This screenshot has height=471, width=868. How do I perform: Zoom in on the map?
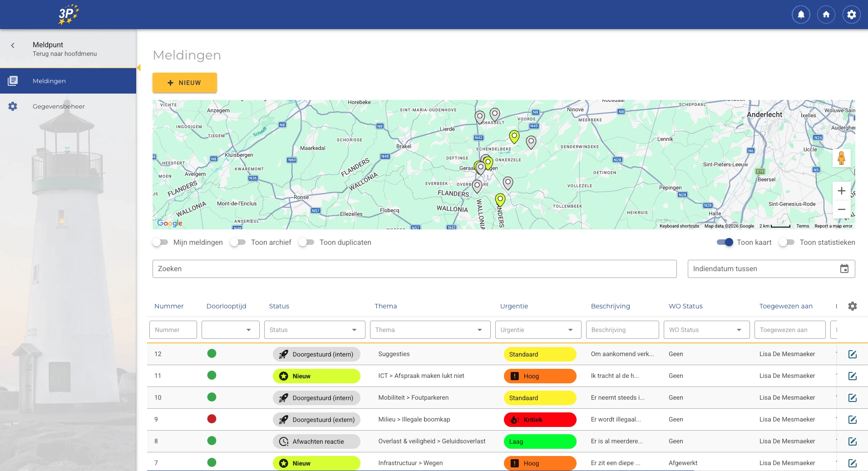[x=841, y=191]
